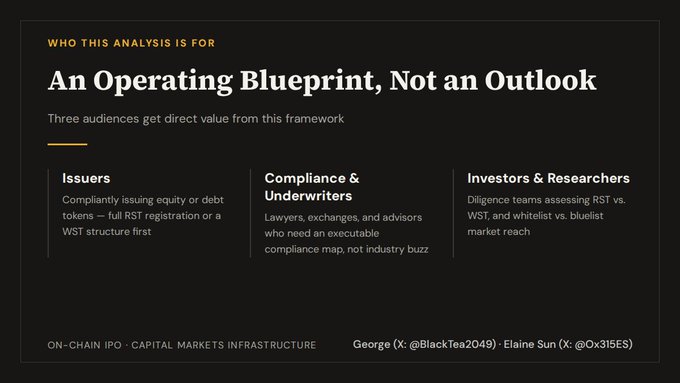Open the @BlackTea2049 handle for George
Screen dimensions: 680x383
[452, 344]
